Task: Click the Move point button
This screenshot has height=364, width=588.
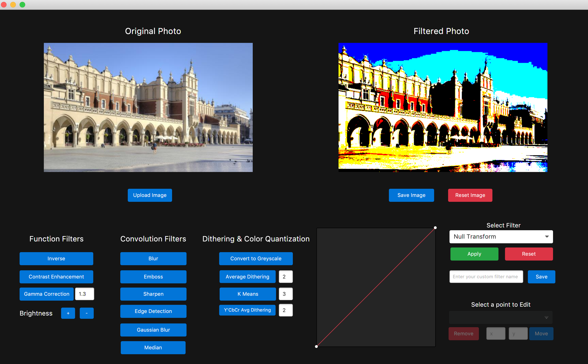Action: (x=541, y=334)
